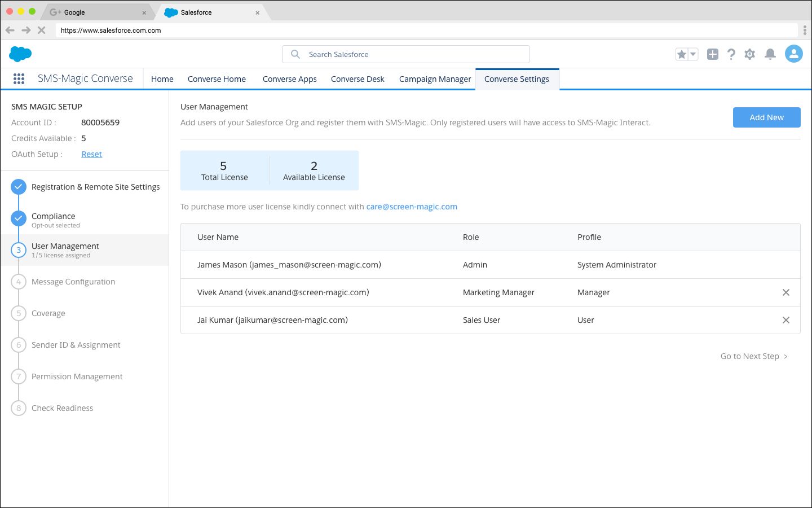The image size is (812, 508).
Task: Open the Check Readiness step
Action: pos(62,408)
